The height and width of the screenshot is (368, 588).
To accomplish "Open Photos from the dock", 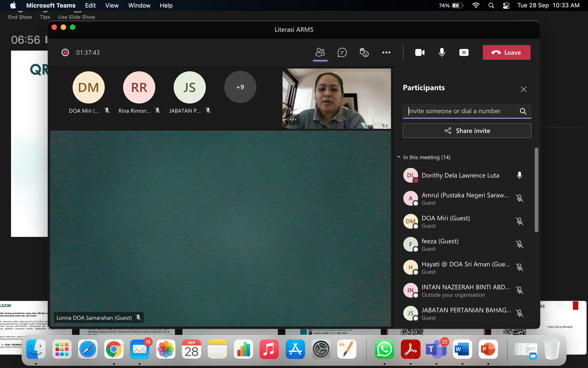I will [166, 349].
